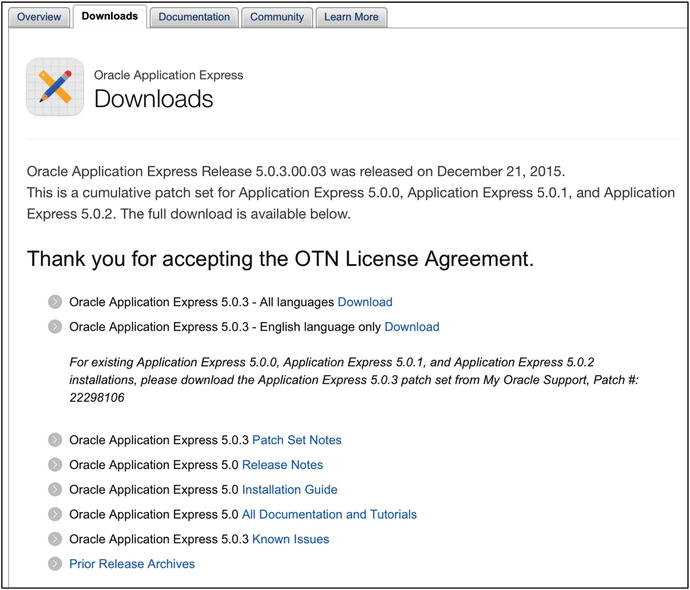Viewport: 690px width, 590px height.
Task: Click bullet arrow icon beside English language only
Action: click(x=55, y=326)
